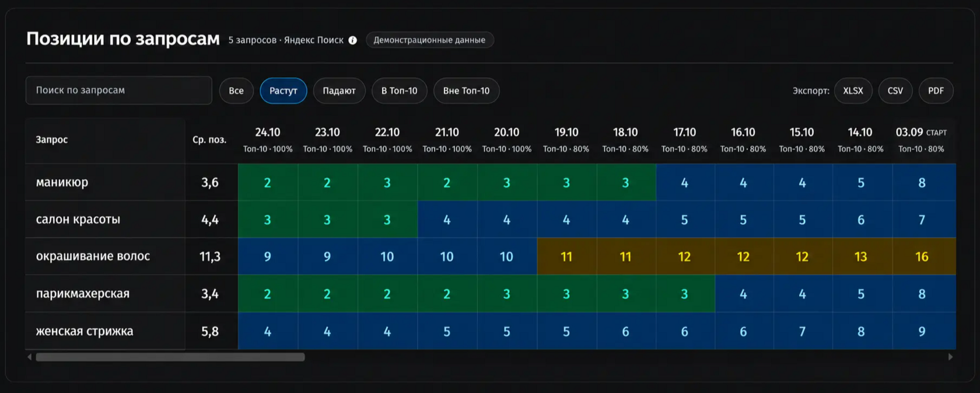Click окрашивание волос cell showing 13

[862, 256]
